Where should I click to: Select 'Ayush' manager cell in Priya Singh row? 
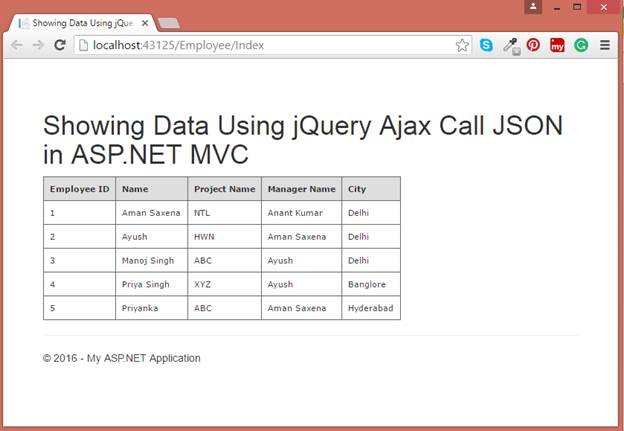(x=301, y=285)
